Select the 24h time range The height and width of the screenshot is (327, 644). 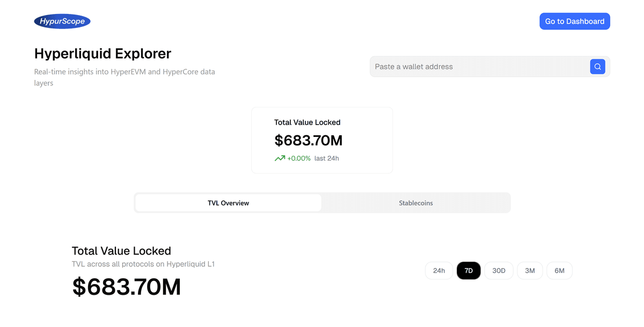[x=439, y=271]
